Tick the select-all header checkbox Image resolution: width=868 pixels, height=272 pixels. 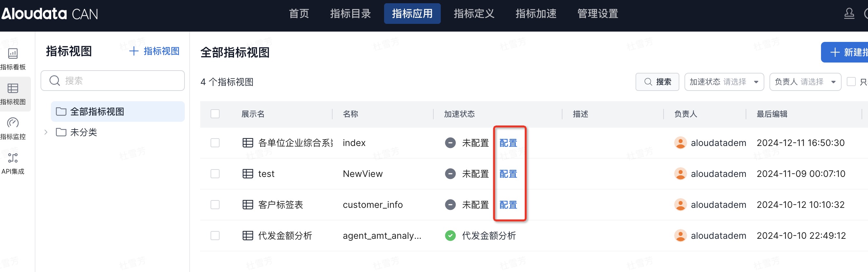point(215,114)
